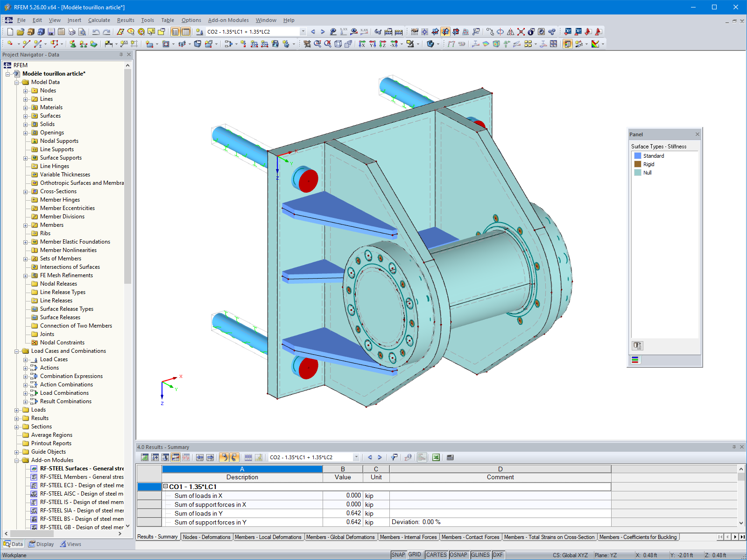
Task: Enable SNAP mode in the status bar
Action: tap(399, 555)
